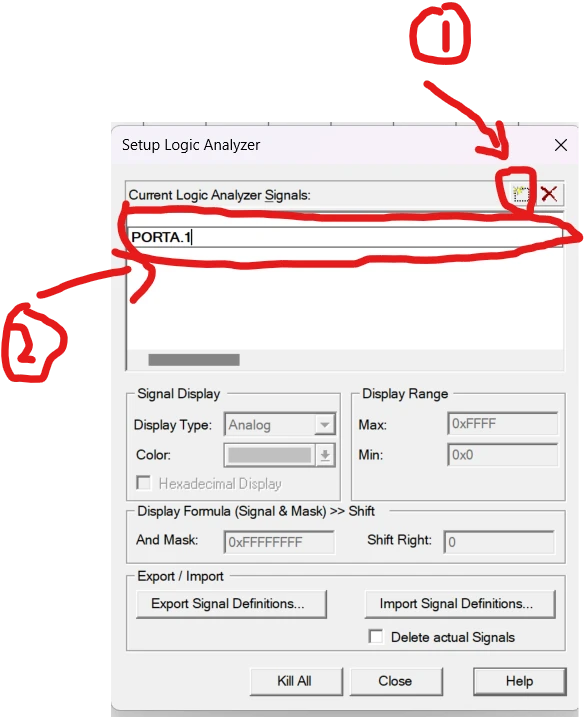This screenshot has width=584, height=717.
Task: Click the horizontal scrollbar in signal list
Action: (194, 360)
